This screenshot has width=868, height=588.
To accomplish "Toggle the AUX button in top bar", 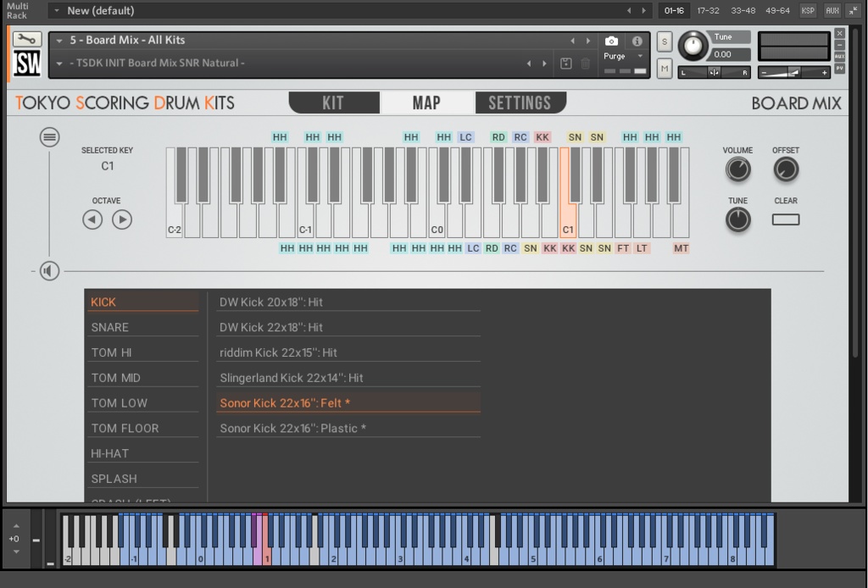I will [832, 10].
